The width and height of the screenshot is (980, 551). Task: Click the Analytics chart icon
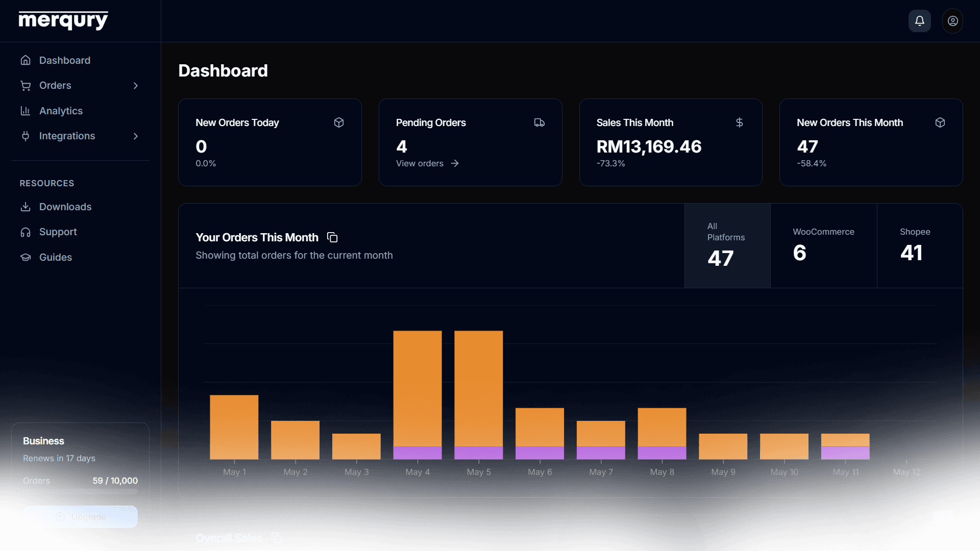pos(26,111)
